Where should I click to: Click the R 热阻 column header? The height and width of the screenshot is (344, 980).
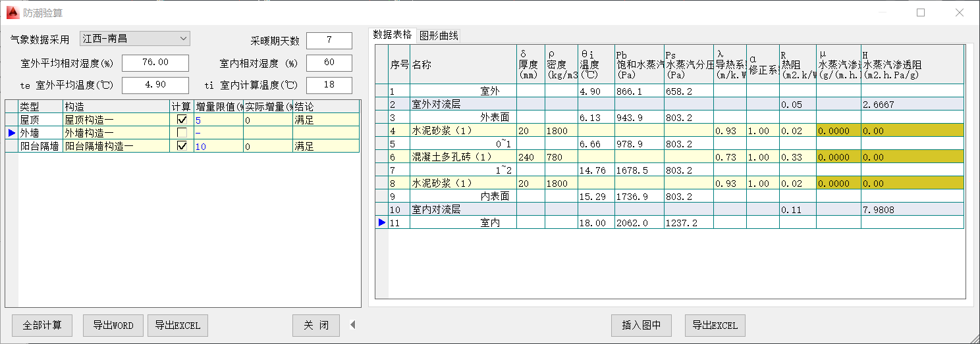tap(798, 64)
